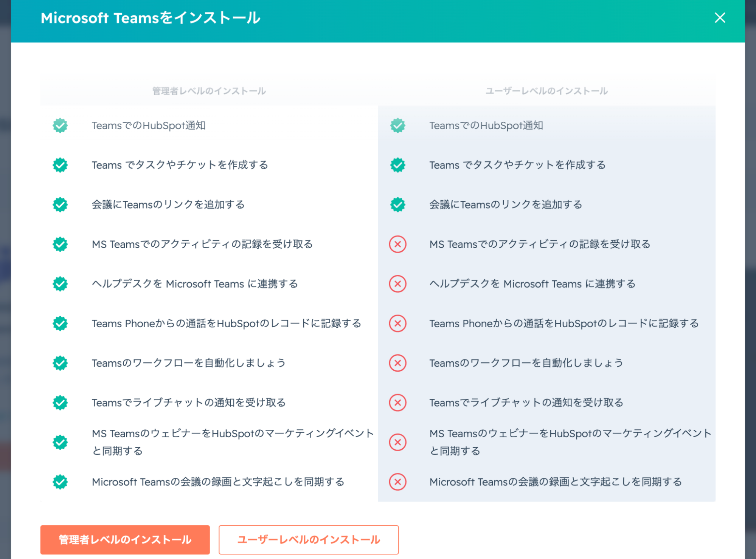Image resolution: width=756 pixels, height=559 pixels.
Task: Click user column text Teams でタスクやチケットを作成する
Action: pos(518,165)
